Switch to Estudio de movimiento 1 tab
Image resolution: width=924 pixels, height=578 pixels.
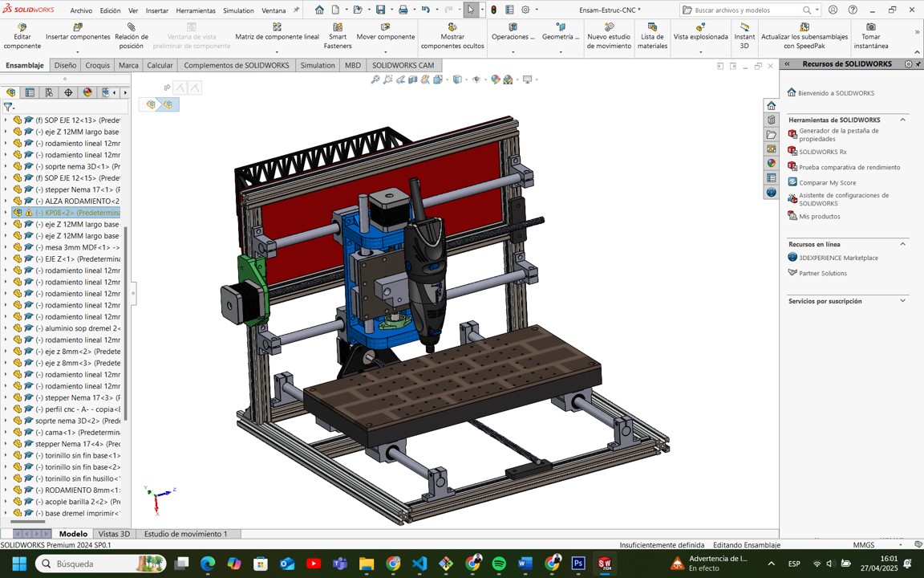click(185, 534)
